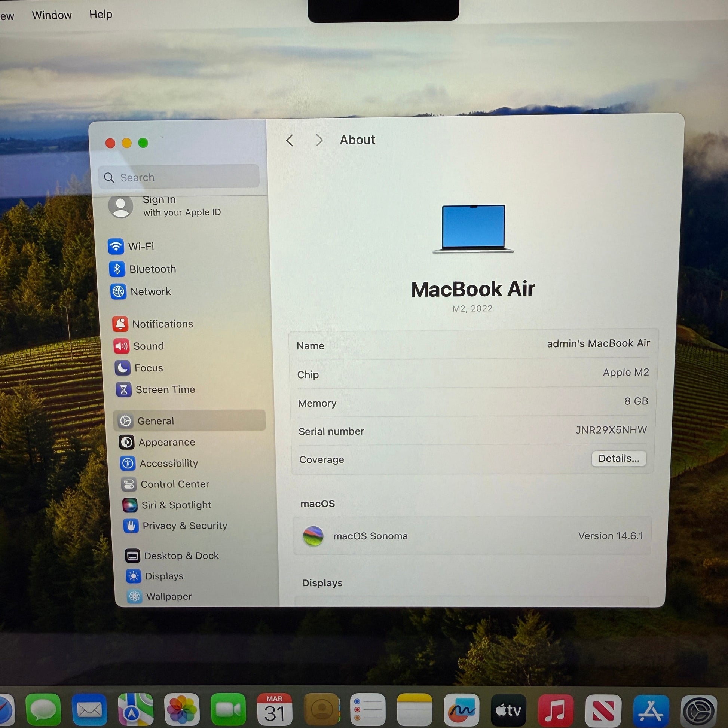Open Maps from the Dock
The height and width of the screenshot is (728, 728).
(136, 710)
